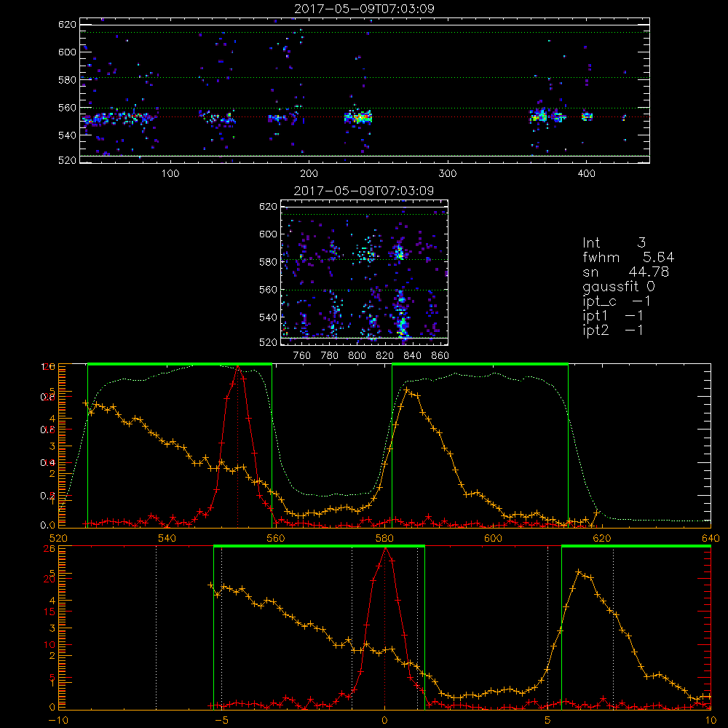Image resolution: width=728 pixels, height=728 pixels.
Task: Select the 'Int 3' readout
Action: pyautogui.click(x=614, y=242)
